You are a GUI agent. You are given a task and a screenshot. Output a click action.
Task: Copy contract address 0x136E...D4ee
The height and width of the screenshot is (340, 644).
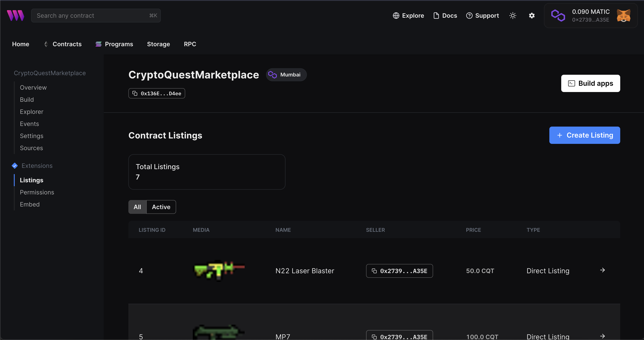pyautogui.click(x=156, y=94)
